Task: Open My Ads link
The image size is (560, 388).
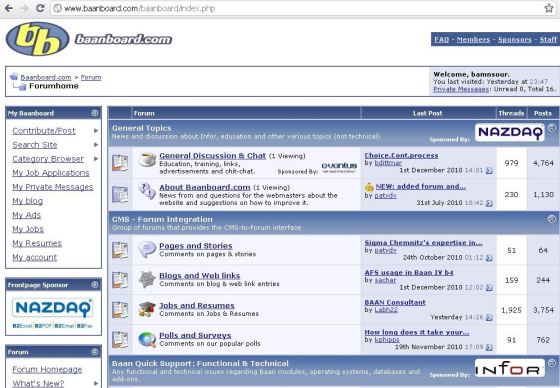Action: click(x=26, y=215)
